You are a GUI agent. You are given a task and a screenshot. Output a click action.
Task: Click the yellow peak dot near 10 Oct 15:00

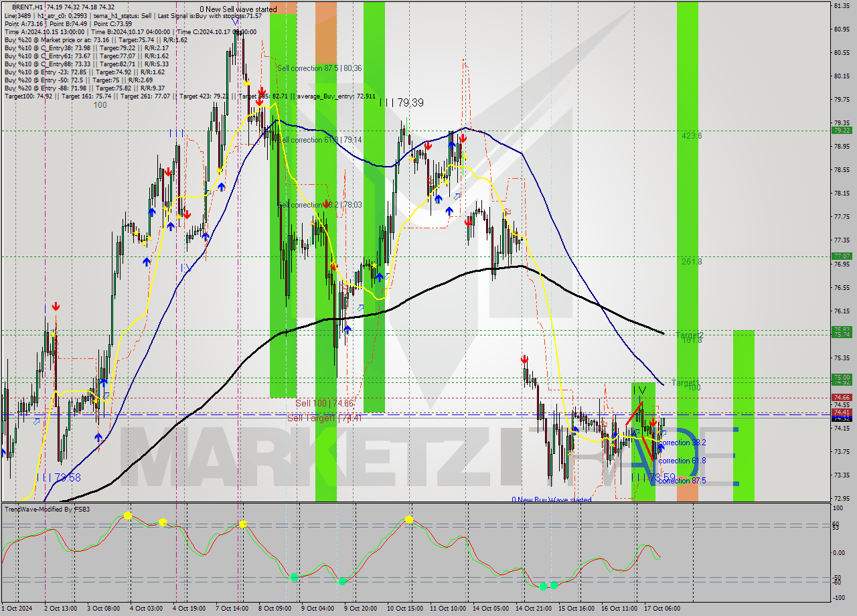point(408,519)
